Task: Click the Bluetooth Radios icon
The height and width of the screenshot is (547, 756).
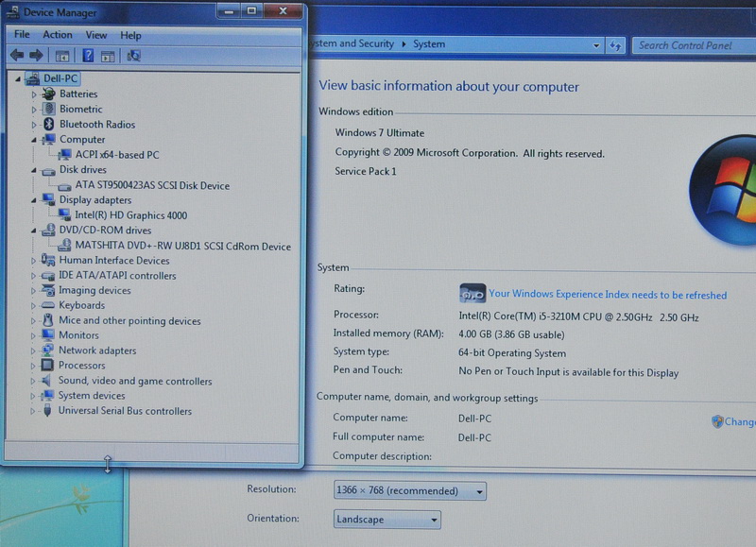Action: coord(49,124)
